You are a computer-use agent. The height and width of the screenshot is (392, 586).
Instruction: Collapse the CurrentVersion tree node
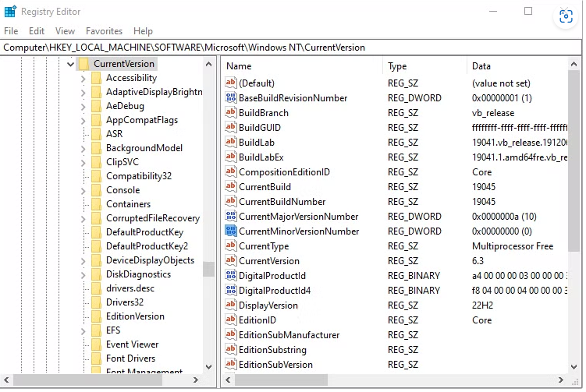pos(70,64)
